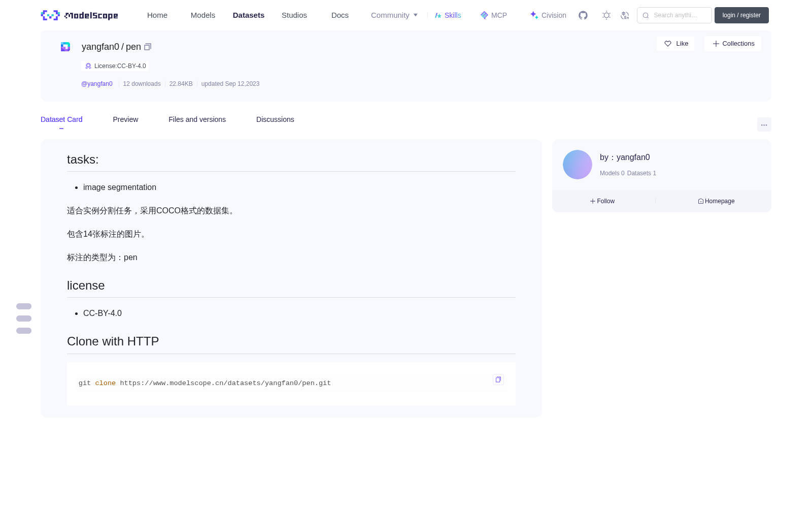Go to Home in navigation
This screenshot has height=508, width=812.
157,15
